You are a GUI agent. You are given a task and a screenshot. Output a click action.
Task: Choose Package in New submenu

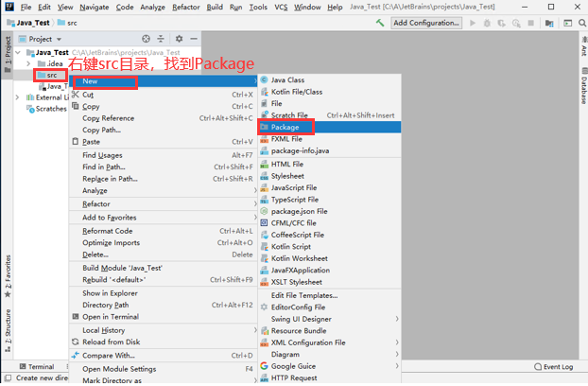pos(329,127)
